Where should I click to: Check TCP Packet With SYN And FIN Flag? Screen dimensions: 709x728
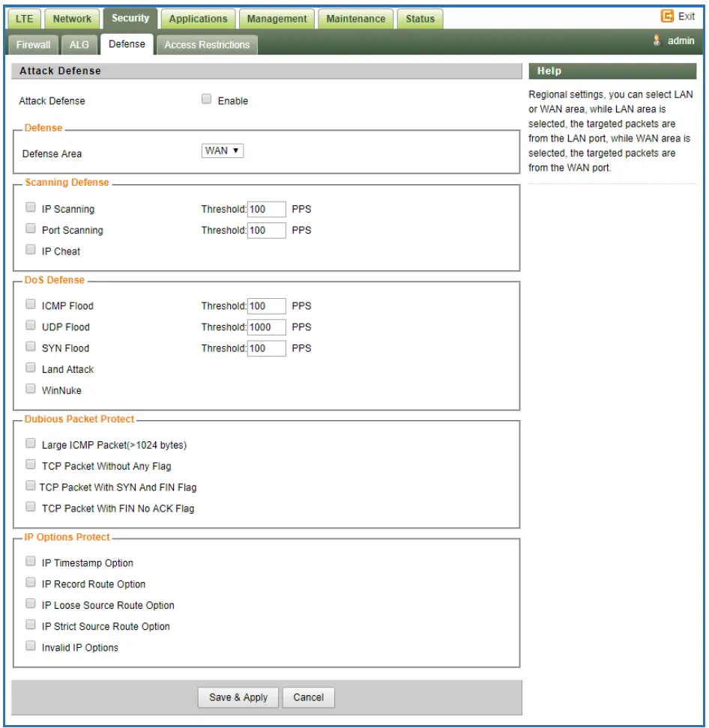click(31, 485)
